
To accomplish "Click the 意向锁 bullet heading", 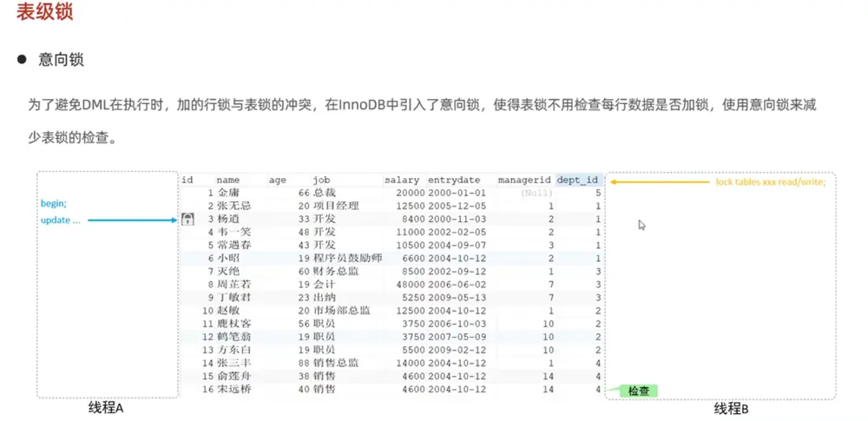I will pos(61,60).
